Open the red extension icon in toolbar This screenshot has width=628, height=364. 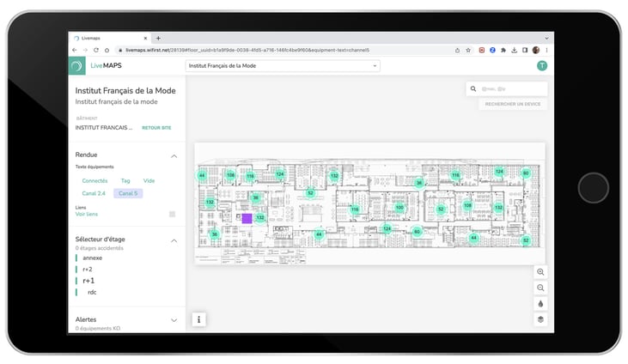[x=482, y=50]
